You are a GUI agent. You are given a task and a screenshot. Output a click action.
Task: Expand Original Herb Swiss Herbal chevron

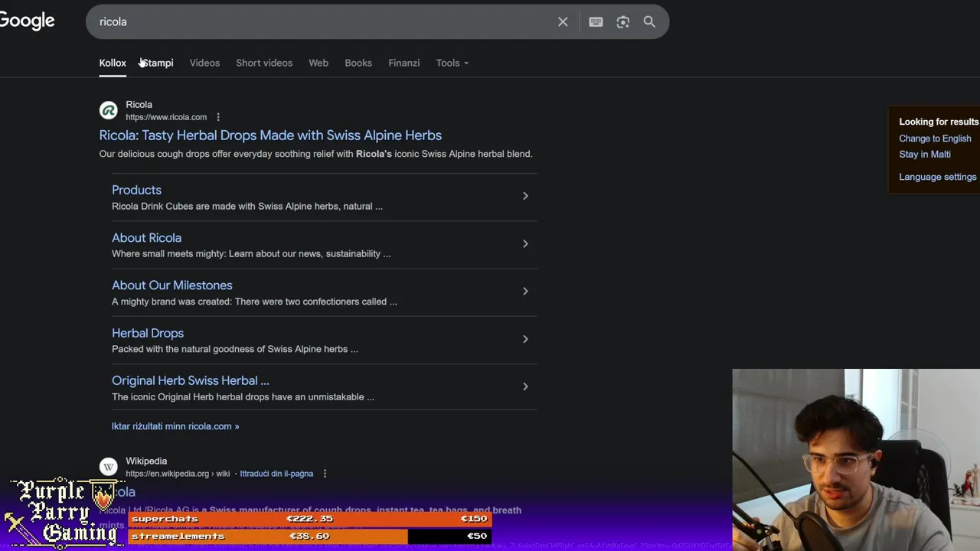click(525, 386)
